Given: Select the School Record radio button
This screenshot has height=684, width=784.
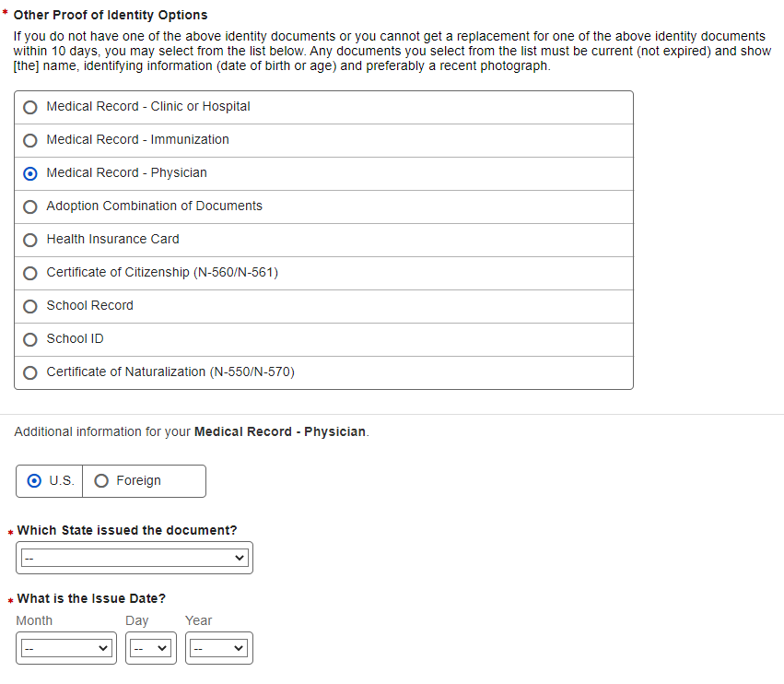Looking at the screenshot, I should click(x=30, y=306).
